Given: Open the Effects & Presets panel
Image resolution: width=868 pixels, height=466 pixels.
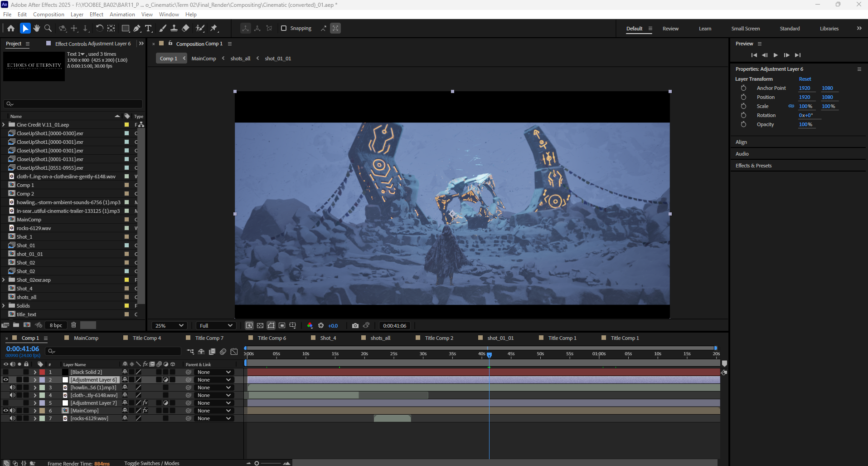Looking at the screenshot, I should (x=753, y=166).
